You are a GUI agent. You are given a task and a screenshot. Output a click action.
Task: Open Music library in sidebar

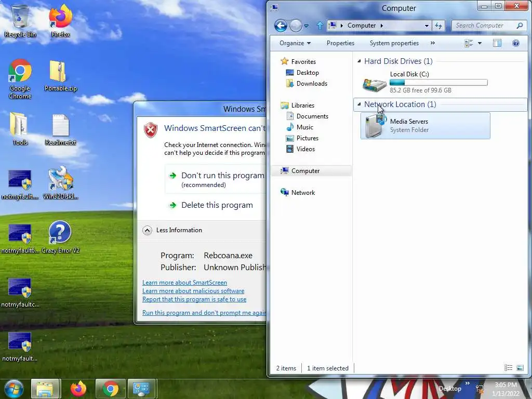(x=300, y=127)
